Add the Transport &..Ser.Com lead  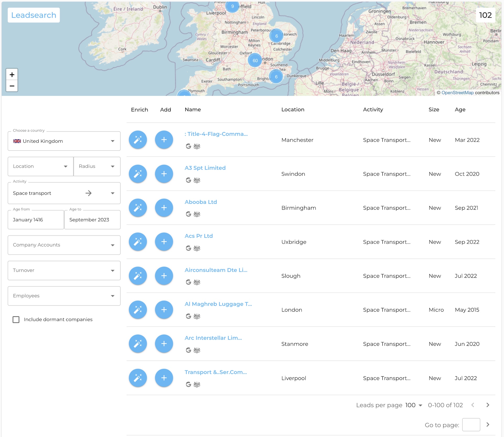coord(164,378)
